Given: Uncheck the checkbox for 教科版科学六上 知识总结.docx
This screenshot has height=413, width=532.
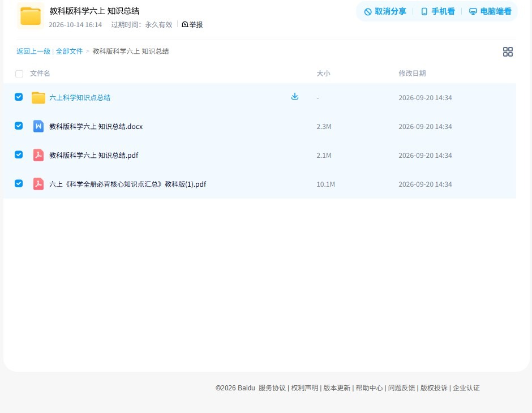Looking at the screenshot, I should click(x=19, y=126).
